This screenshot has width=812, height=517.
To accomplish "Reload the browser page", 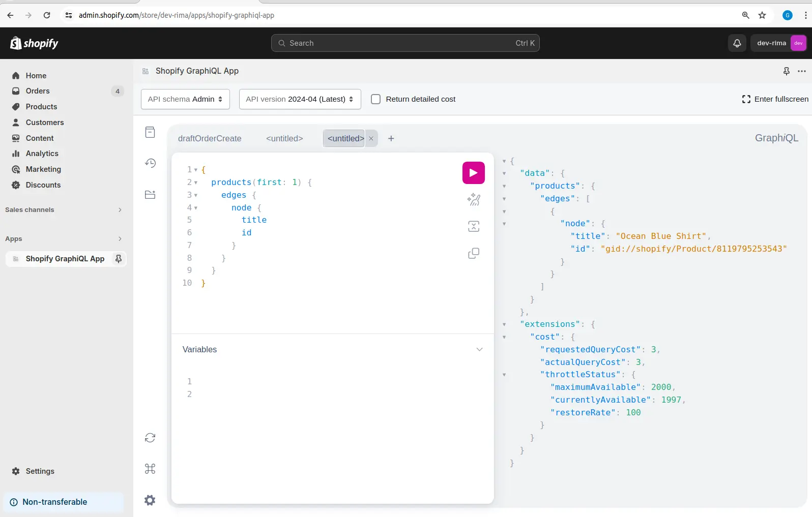I will (47, 15).
